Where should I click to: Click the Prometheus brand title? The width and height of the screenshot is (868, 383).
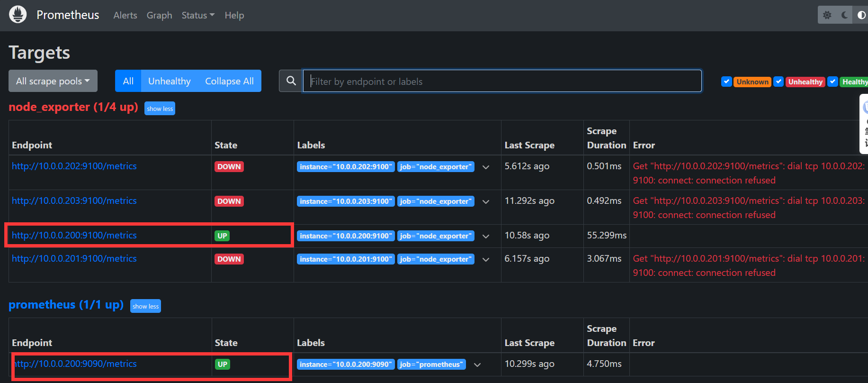pos(68,15)
